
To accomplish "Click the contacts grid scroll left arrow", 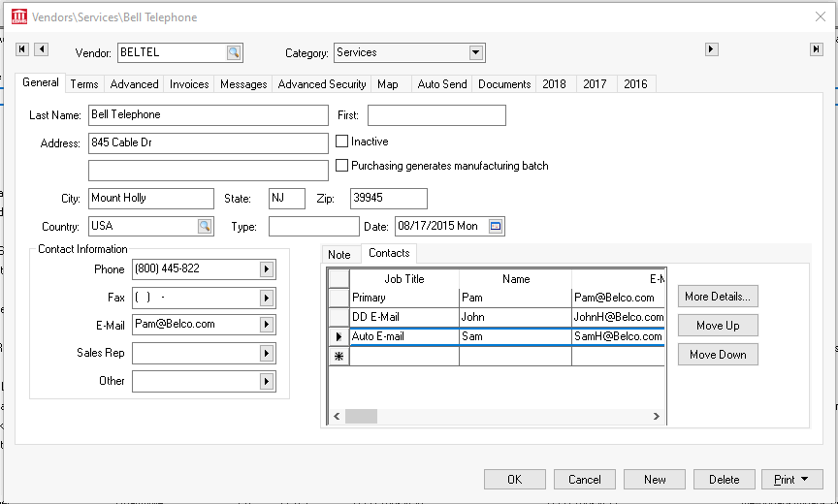I will click(337, 417).
